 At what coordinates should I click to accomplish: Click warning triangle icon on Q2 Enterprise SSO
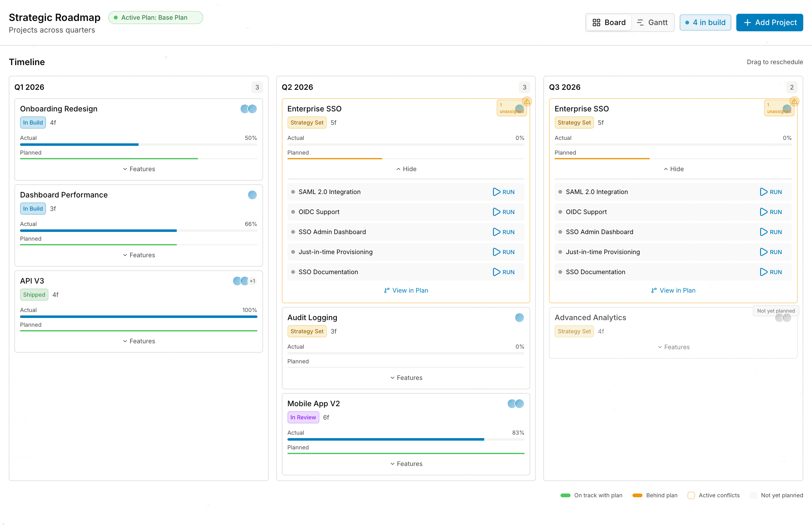[x=527, y=101]
